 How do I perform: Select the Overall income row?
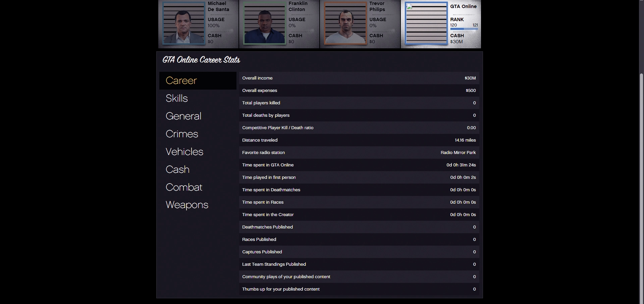tap(359, 78)
